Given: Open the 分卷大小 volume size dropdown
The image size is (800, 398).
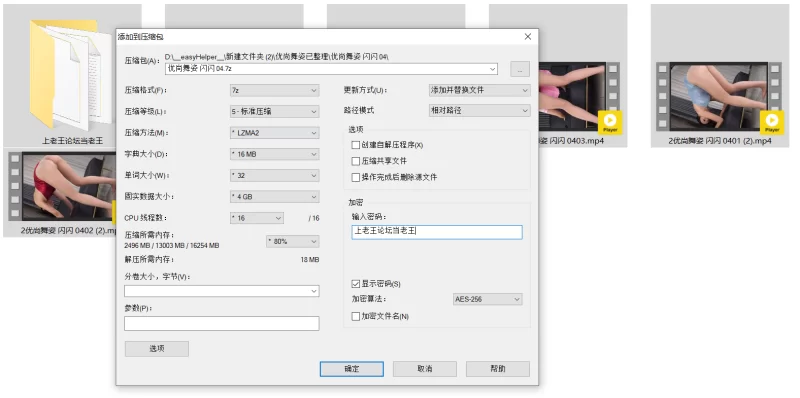Looking at the screenshot, I should 221,291.
